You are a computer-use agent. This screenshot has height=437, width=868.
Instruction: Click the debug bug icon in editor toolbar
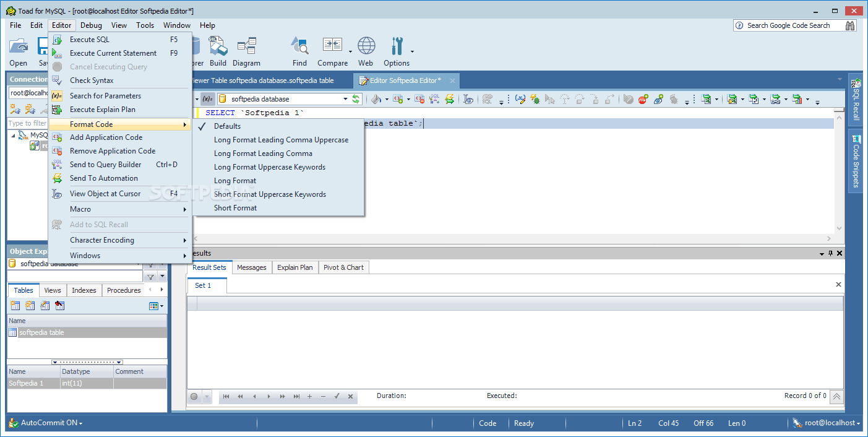(x=535, y=99)
